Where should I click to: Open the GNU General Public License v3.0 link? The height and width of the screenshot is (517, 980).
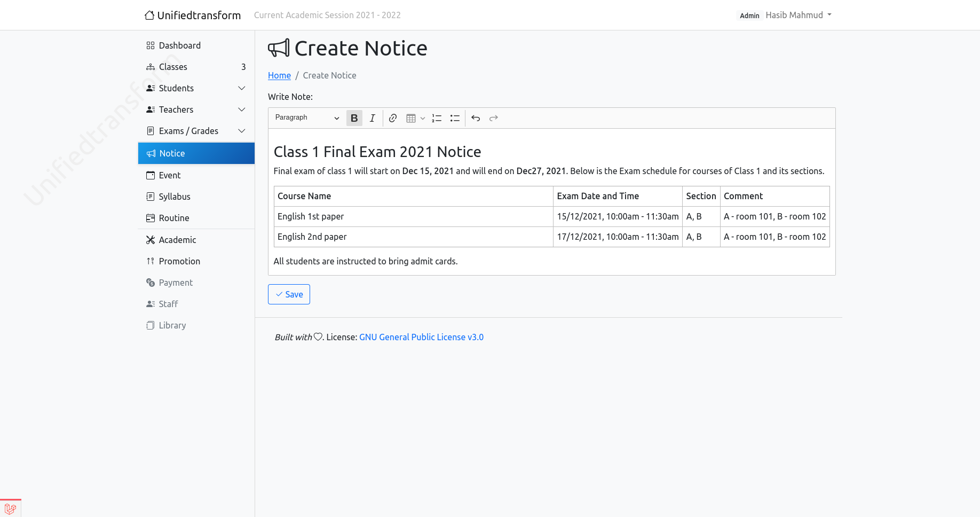pyautogui.click(x=421, y=337)
